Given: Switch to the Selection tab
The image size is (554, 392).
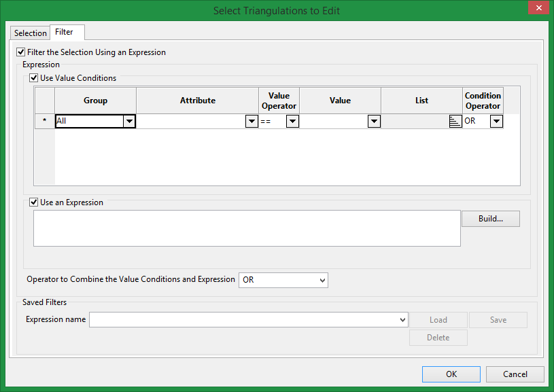Looking at the screenshot, I should pos(31,33).
